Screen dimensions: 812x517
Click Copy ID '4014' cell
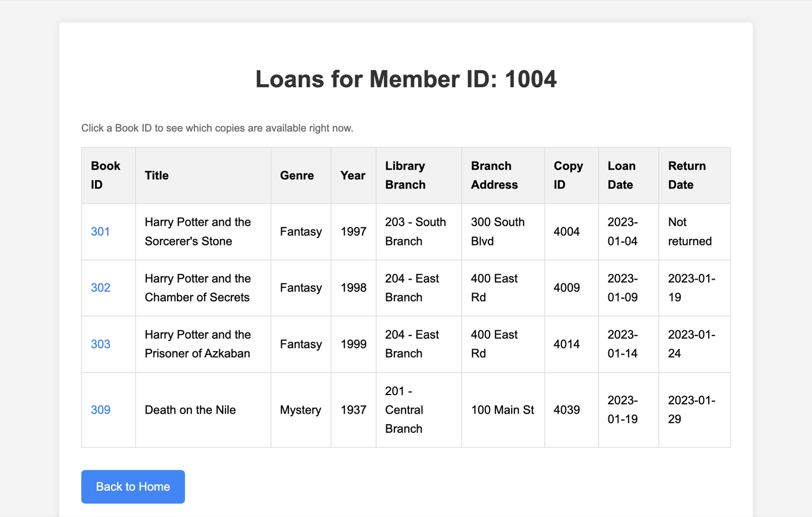click(571, 344)
